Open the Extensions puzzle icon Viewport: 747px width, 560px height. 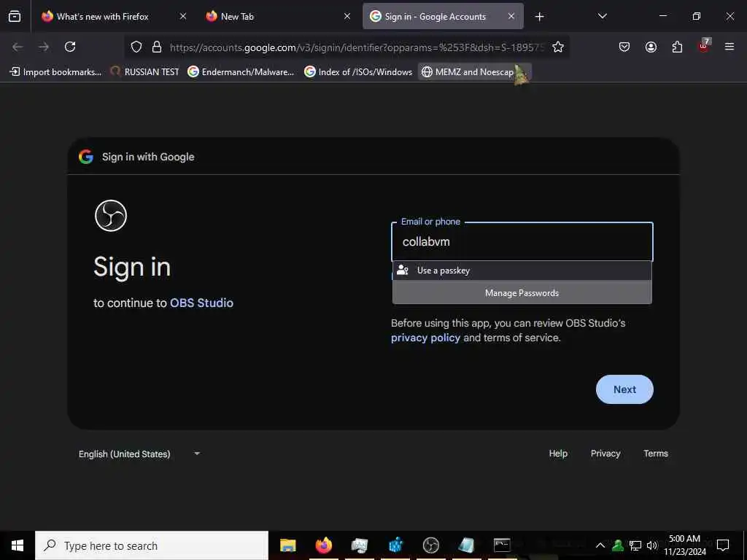point(677,47)
